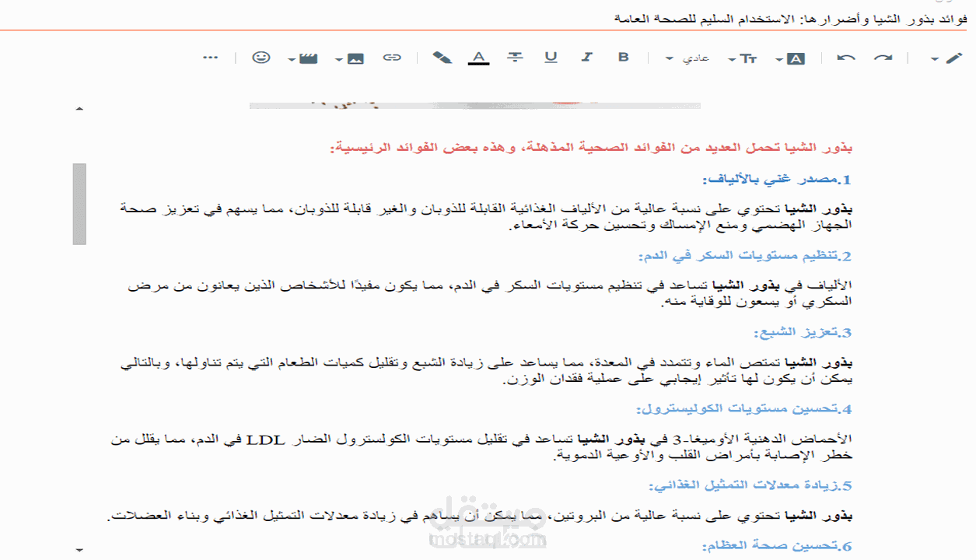Screen dimensions: 976x560
Task: Click the scrollbar up arrow
Action: (79, 110)
